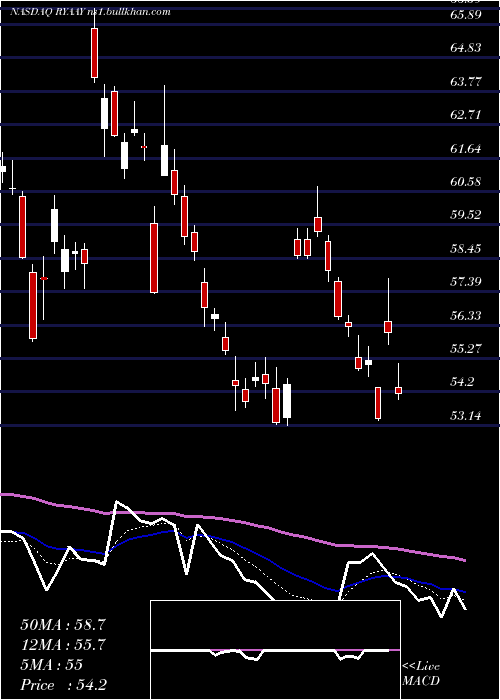Click the 57.39 price axis label
Viewport: 500px width, 700px height.
click(x=466, y=282)
